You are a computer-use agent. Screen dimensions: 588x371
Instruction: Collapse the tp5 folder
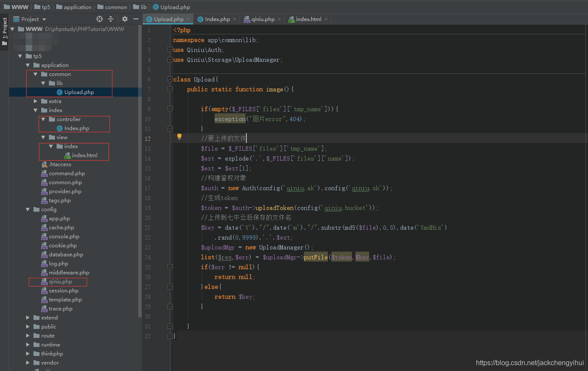point(20,56)
